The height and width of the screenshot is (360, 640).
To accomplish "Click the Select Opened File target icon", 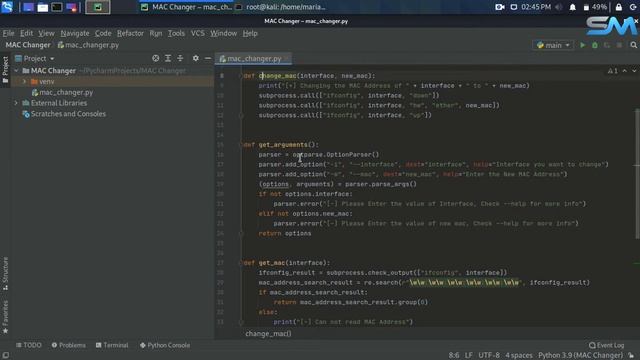I will 156,58.
